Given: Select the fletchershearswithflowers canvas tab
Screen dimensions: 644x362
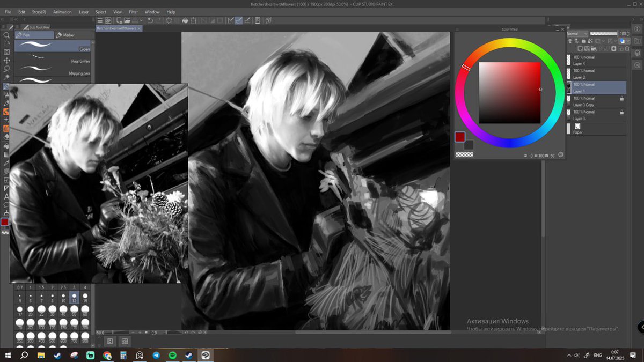Looking at the screenshot, I should pyautogui.click(x=118, y=28).
